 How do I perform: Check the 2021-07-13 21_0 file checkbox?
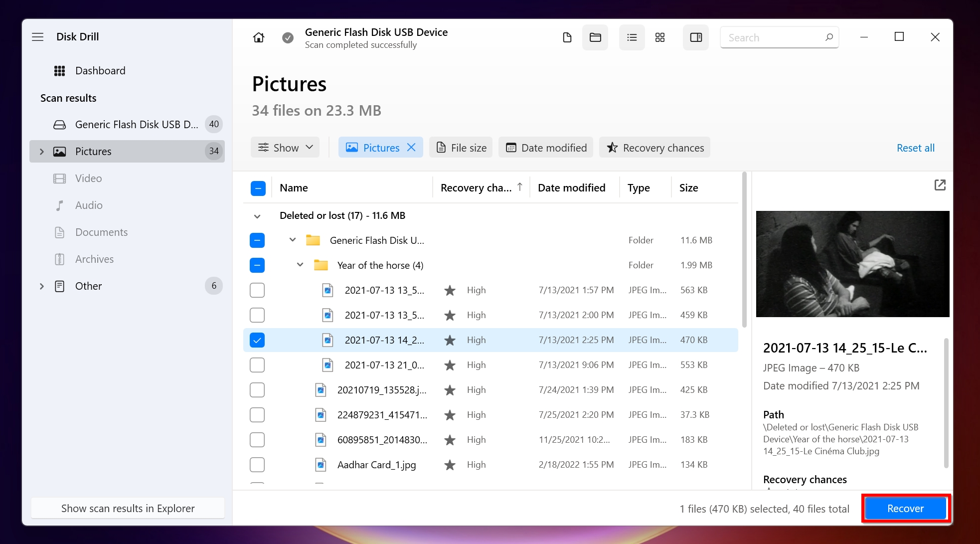click(x=257, y=365)
